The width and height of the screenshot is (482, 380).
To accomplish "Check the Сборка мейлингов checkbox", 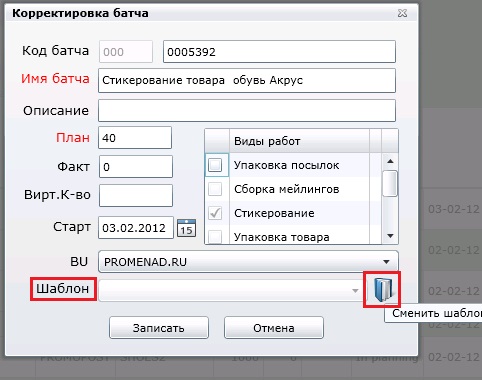I will [x=215, y=189].
